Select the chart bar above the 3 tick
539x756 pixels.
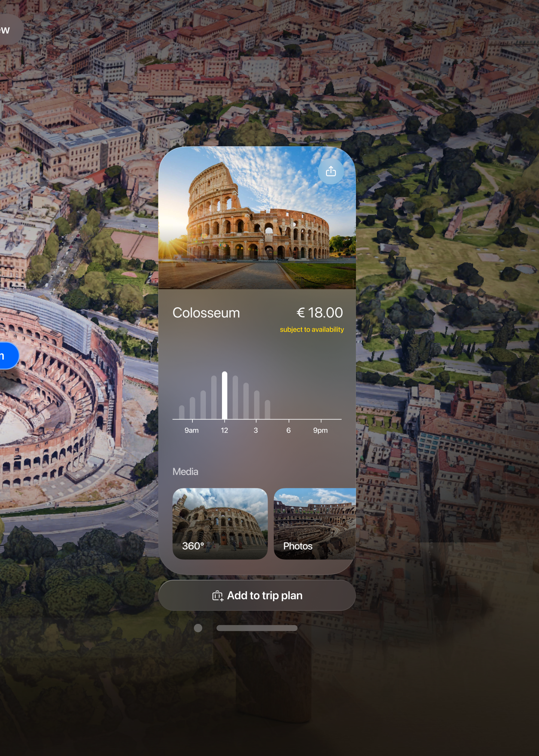pos(257,405)
